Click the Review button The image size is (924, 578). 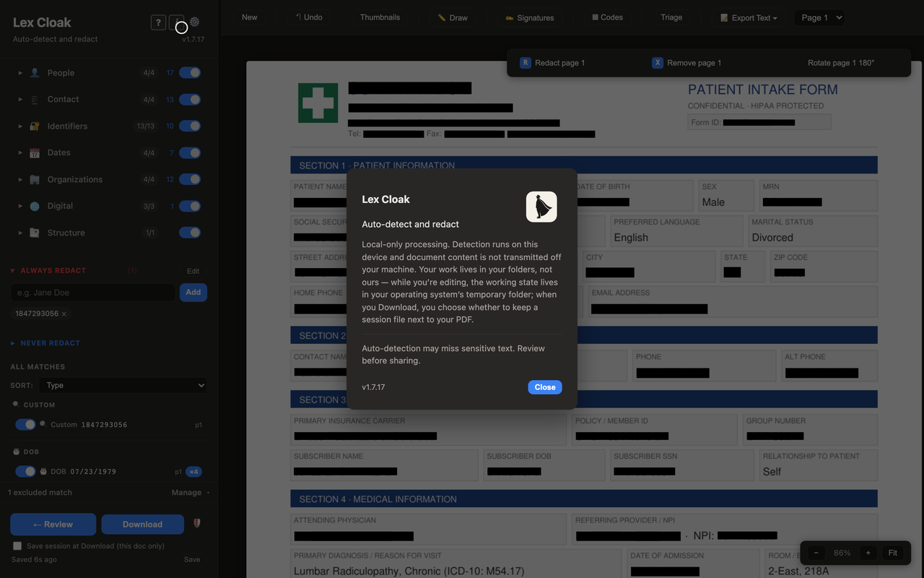pyautogui.click(x=53, y=525)
